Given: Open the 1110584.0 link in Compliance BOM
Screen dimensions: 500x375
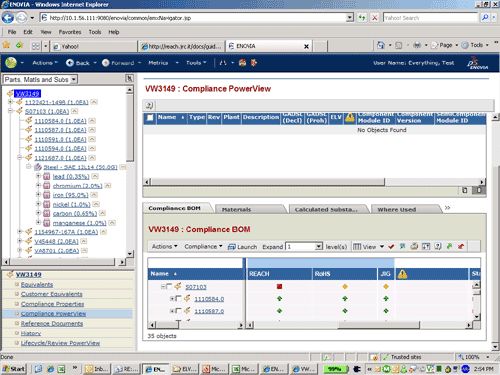Looking at the screenshot, I should tap(209, 299).
